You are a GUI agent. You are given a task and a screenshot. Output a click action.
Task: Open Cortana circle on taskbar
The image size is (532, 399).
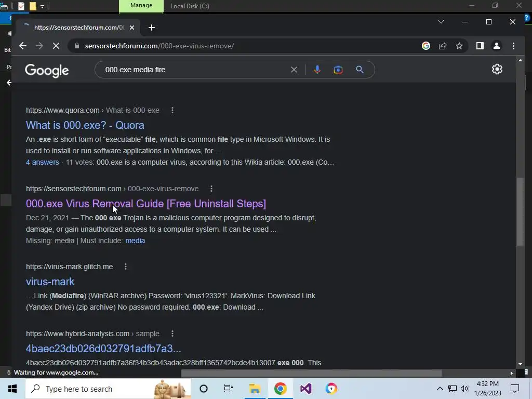(x=204, y=389)
